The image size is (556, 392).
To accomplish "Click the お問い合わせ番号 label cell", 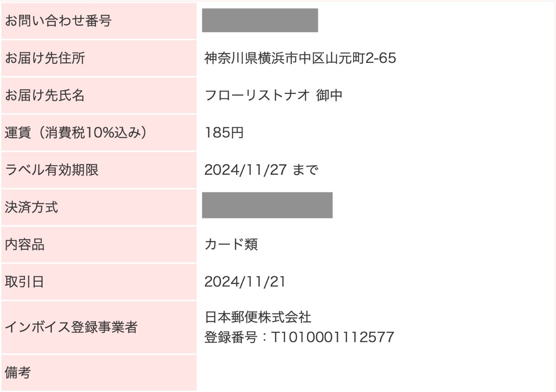I will pyautogui.click(x=99, y=21).
